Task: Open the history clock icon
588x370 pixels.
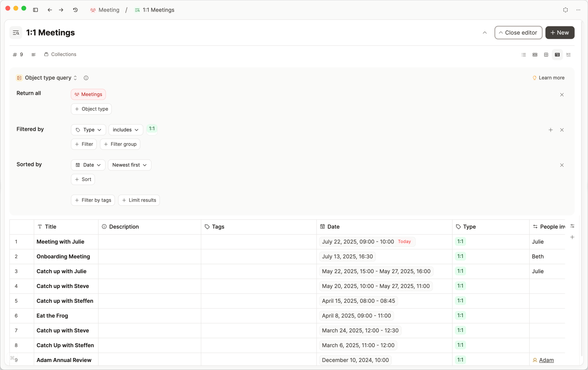Action: coord(75,10)
